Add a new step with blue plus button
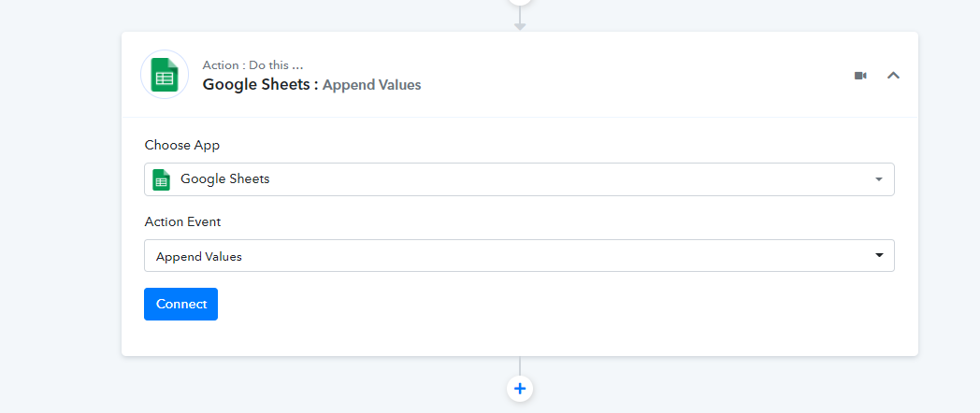Screen dimensions: 980x413 click(519, 389)
